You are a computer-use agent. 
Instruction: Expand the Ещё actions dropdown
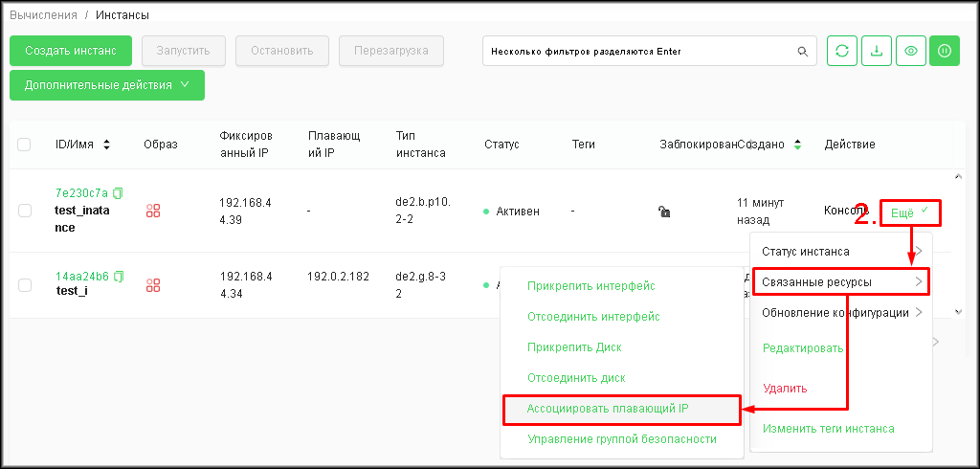coord(909,212)
